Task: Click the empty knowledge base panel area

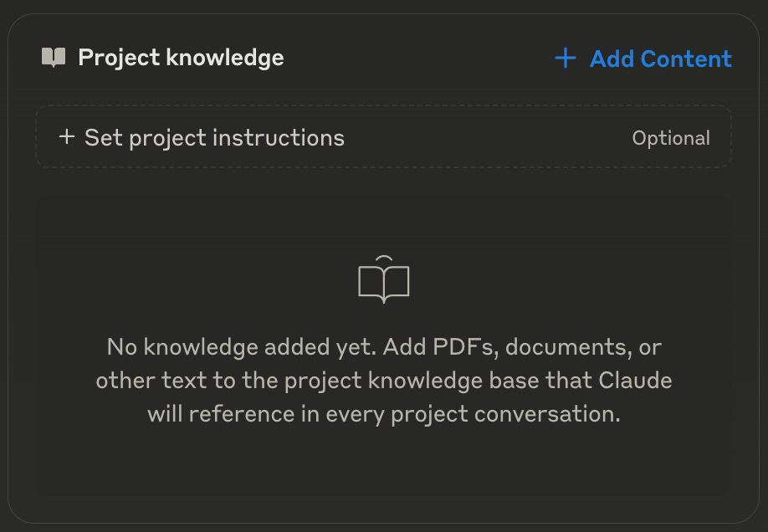Action: coord(383,345)
